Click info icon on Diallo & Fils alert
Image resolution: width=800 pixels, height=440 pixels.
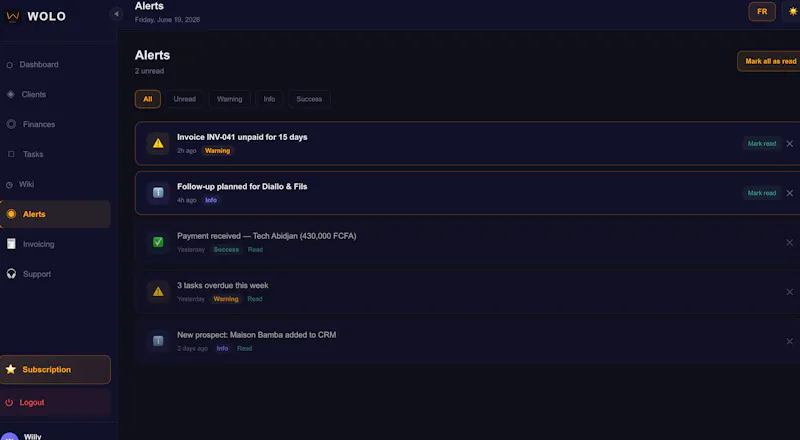(158, 193)
